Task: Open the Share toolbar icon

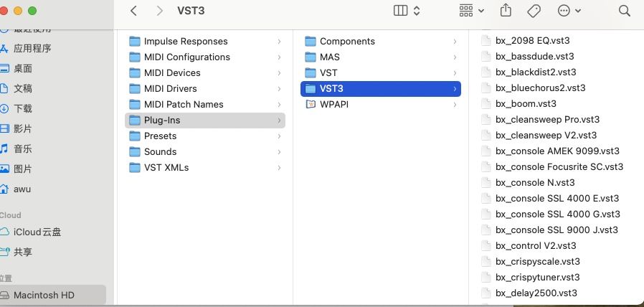Action: (506, 11)
